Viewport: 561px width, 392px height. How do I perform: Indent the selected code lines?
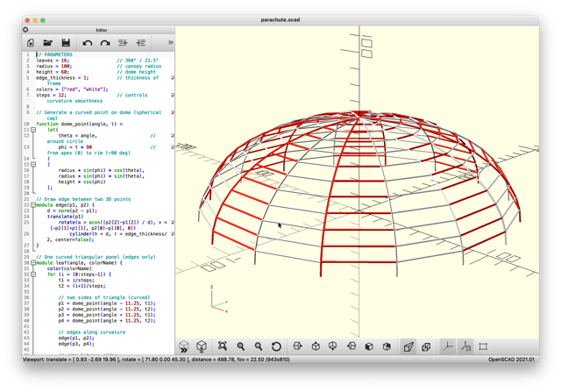point(140,43)
